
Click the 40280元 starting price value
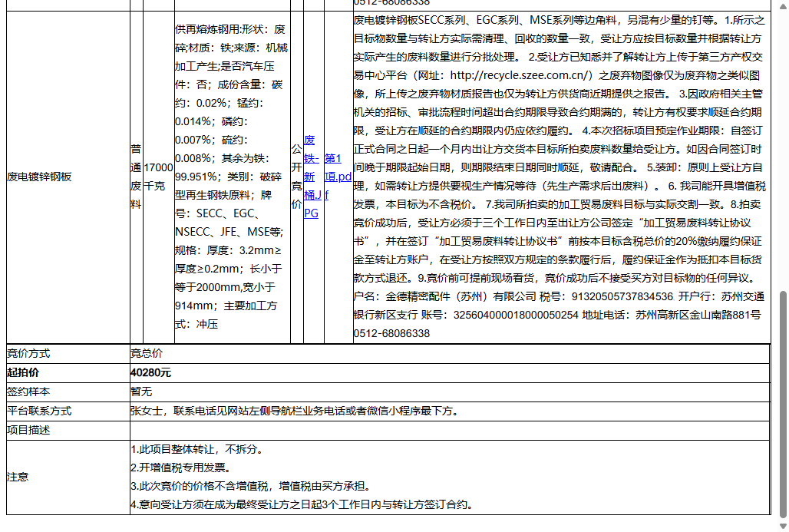[150, 373]
